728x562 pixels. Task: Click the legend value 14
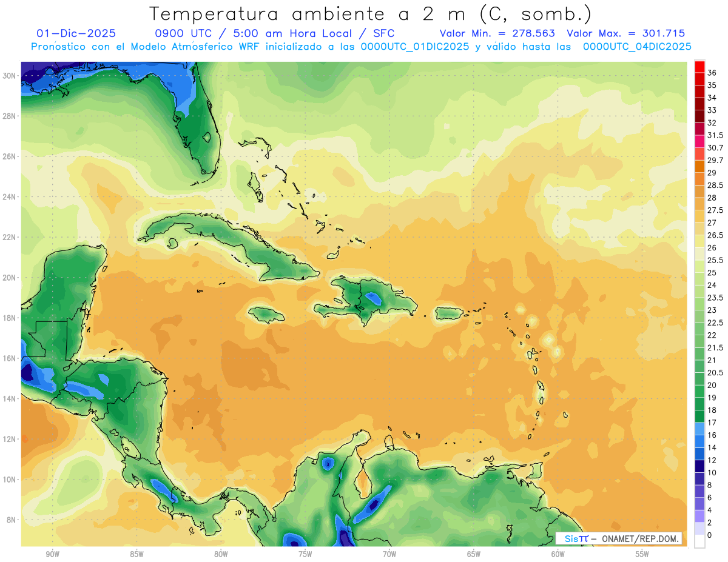click(x=712, y=447)
